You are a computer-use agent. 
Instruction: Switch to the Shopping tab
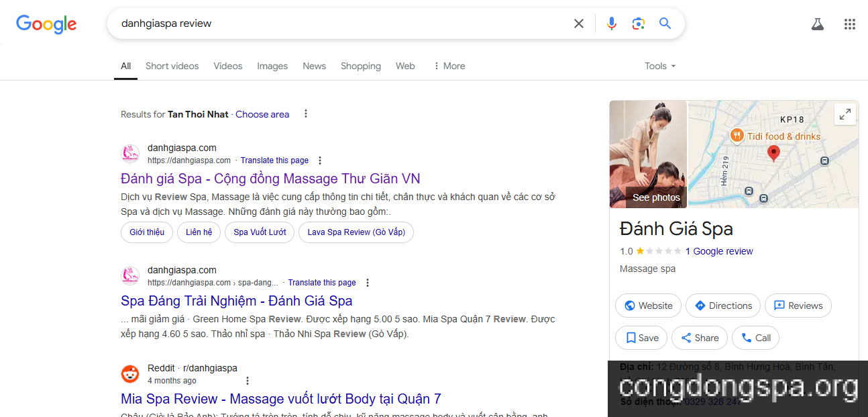click(x=360, y=66)
